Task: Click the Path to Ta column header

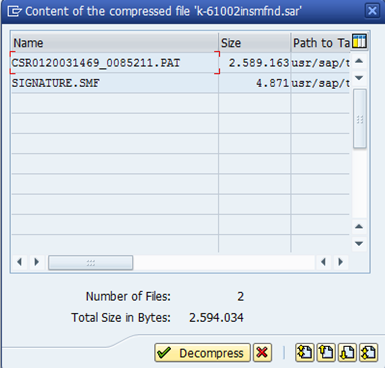Action: (x=321, y=43)
